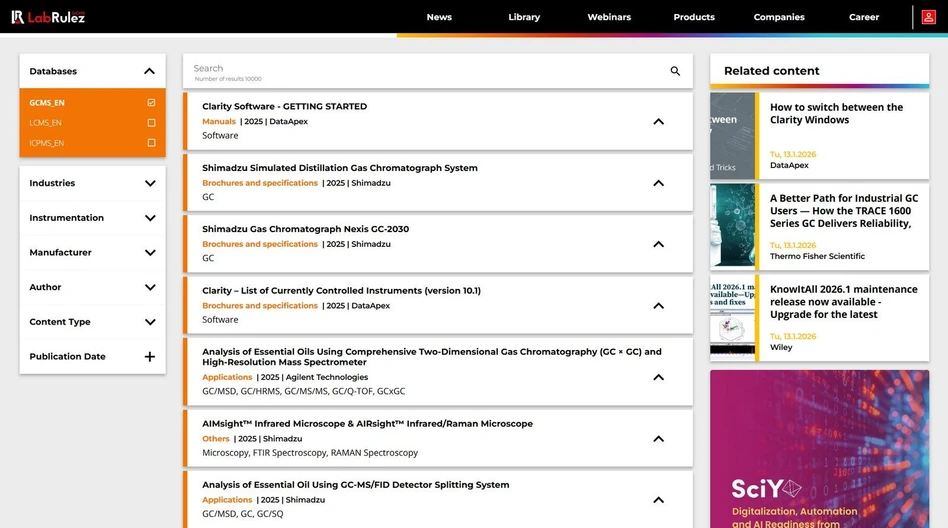Open thumbnail for Clarity Windows article
This screenshot has height=528, width=948.
(x=733, y=135)
